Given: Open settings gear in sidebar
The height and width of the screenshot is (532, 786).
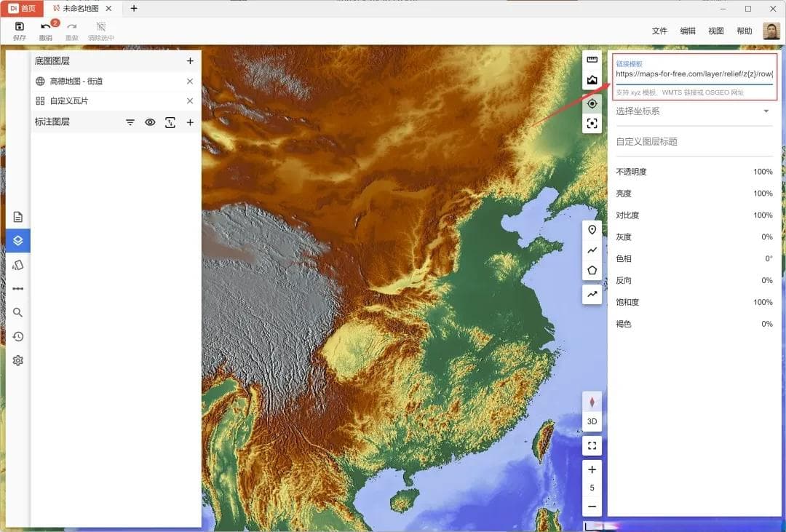Looking at the screenshot, I should (x=18, y=360).
